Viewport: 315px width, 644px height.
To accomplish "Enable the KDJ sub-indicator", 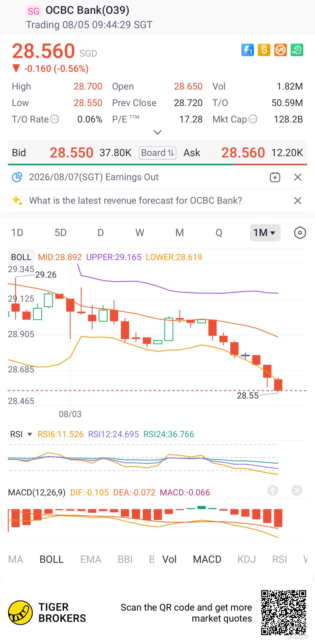I will click(x=247, y=559).
